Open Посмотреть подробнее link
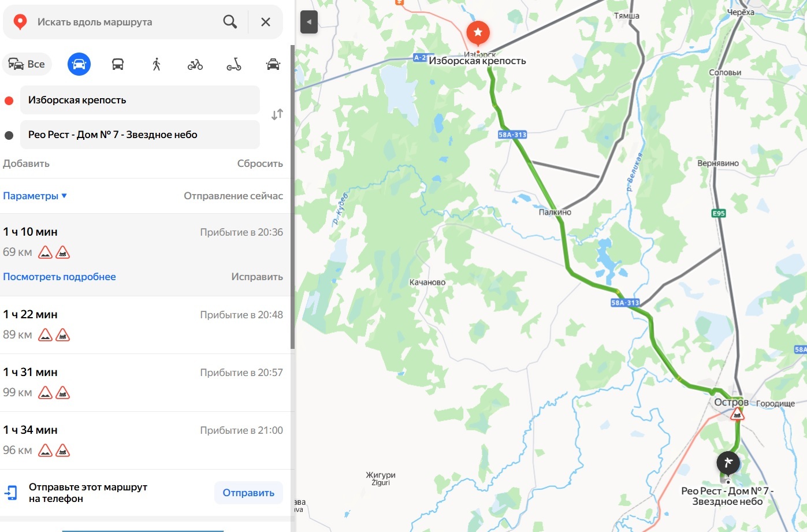Image resolution: width=807 pixels, height=532 pixels. pyautogui.click(x=59, y=277)
